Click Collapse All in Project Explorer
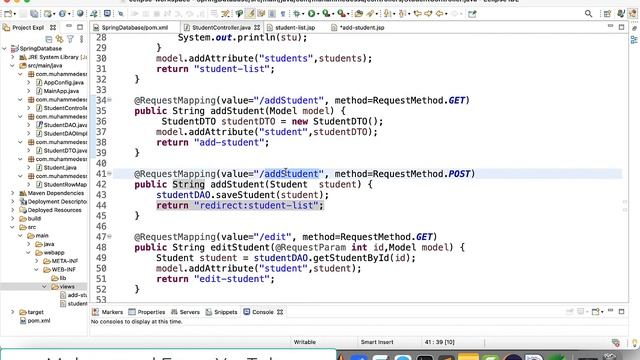The width and height of the screenshot is (640, 360). [x=49, y=39]
